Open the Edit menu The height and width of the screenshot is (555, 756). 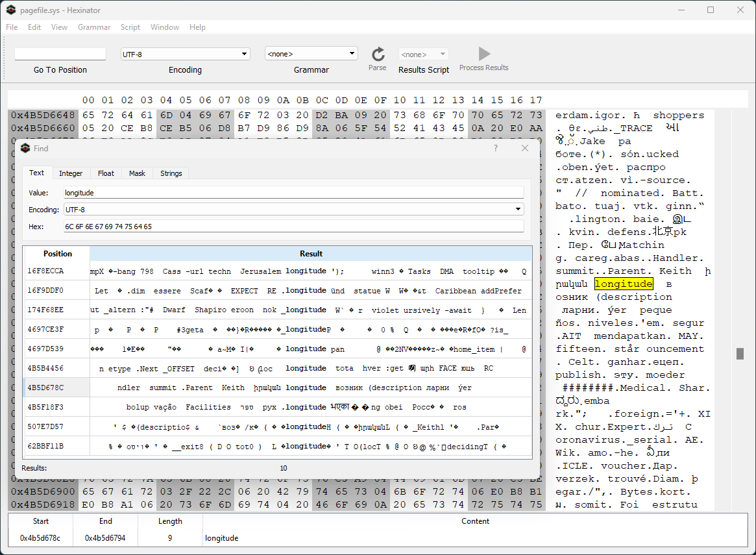pos(34,27)
